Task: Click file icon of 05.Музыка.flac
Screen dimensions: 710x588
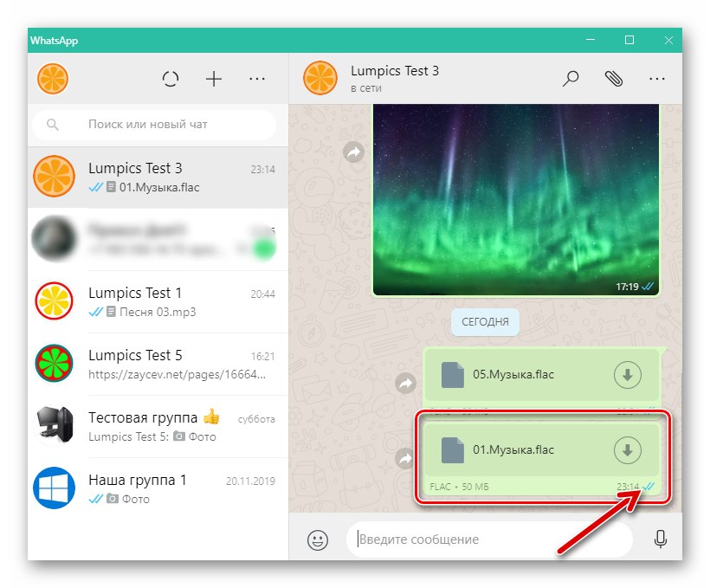Action: click(453, 375)
